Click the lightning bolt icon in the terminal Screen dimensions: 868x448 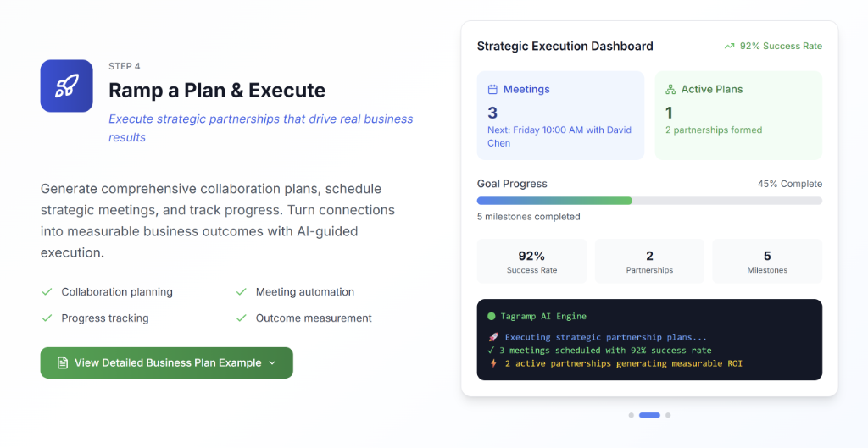click(x=492, y=363)
